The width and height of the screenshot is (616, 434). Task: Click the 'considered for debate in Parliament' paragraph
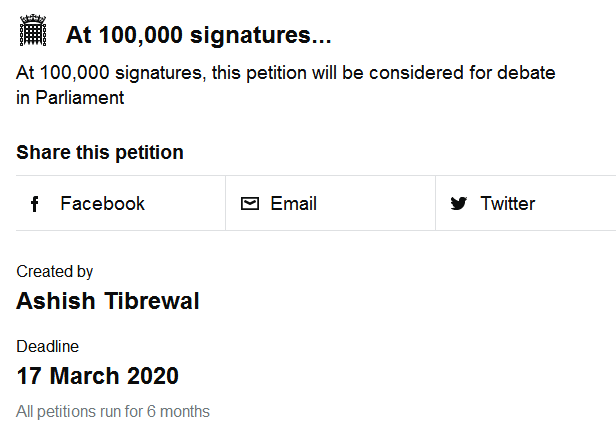pyautogui.click(x=286, y=85)
